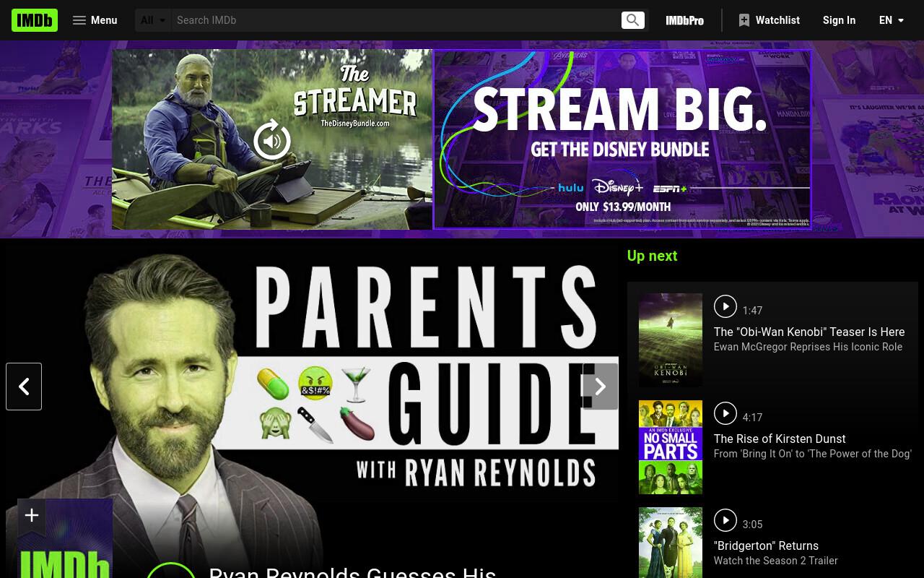Click the 1:47 duration label

pos(752,311)
